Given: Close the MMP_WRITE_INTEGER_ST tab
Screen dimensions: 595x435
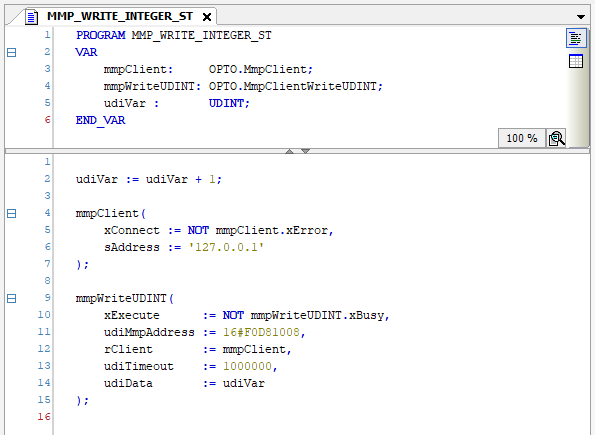Looking at the screenshot, I should tap(207, 17).
